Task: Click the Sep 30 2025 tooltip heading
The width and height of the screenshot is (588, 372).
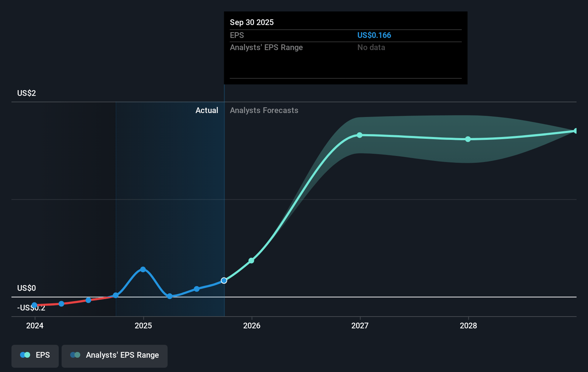Action: click(252, 22)
